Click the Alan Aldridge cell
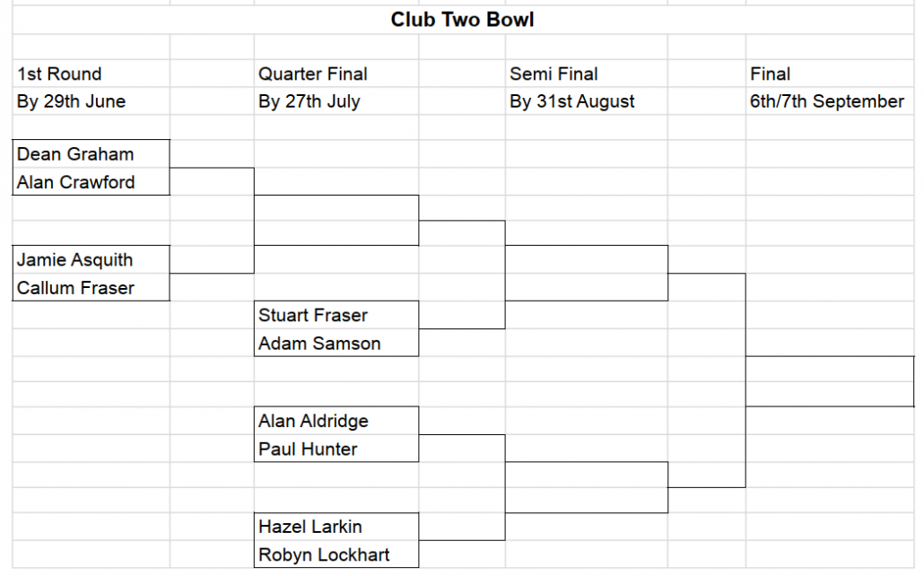This screenshot has height=576, width=924. coord(336,421)
